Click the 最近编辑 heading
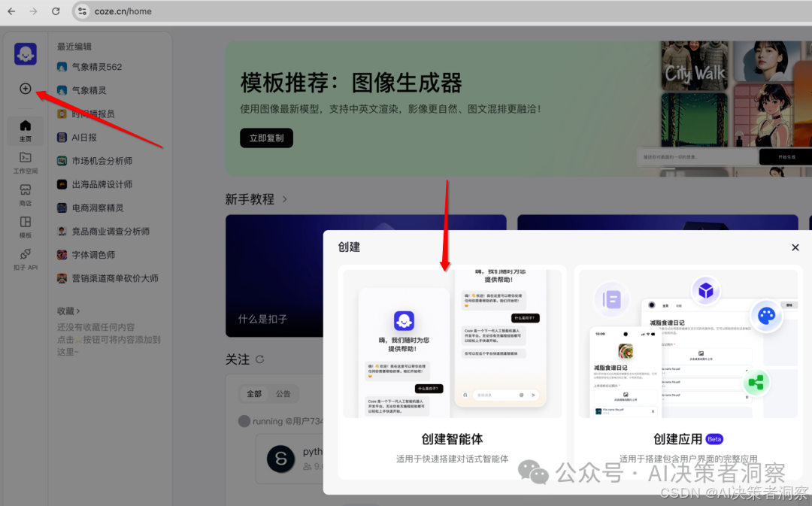Screen dimensions: 812x506 coord(74,47)
